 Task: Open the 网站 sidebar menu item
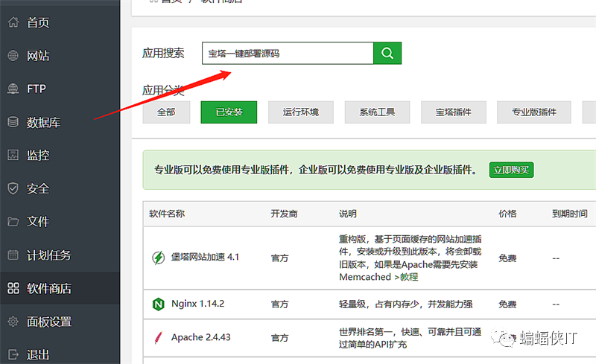38,56
